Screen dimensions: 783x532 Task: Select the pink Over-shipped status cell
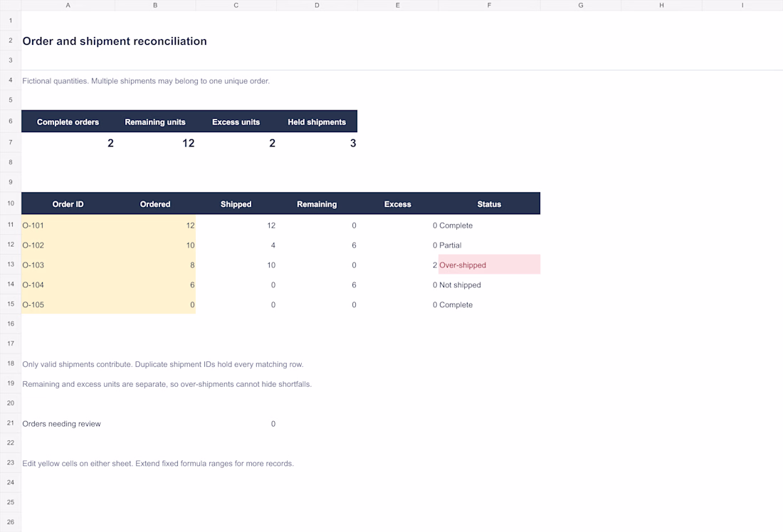click(x=489, y=265)
